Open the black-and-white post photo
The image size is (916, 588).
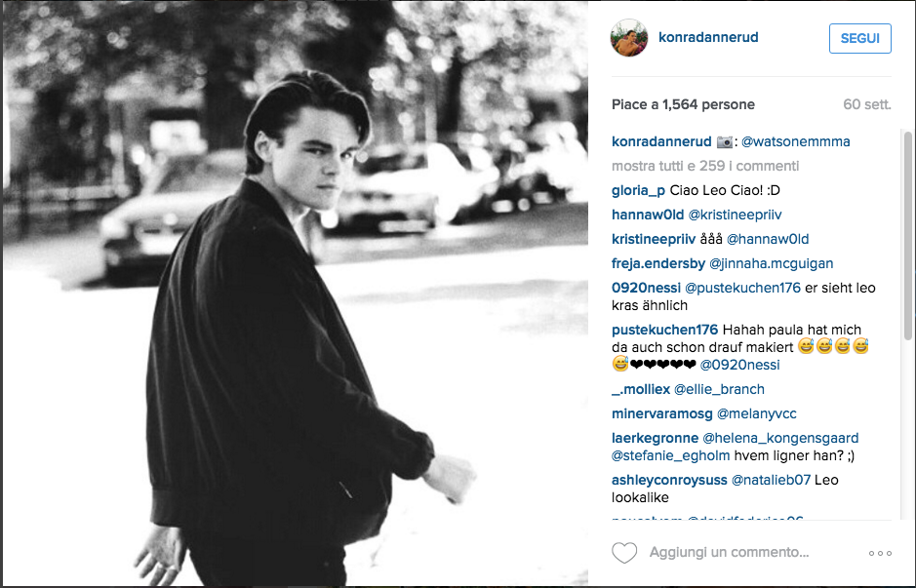[x=295, y=294]
